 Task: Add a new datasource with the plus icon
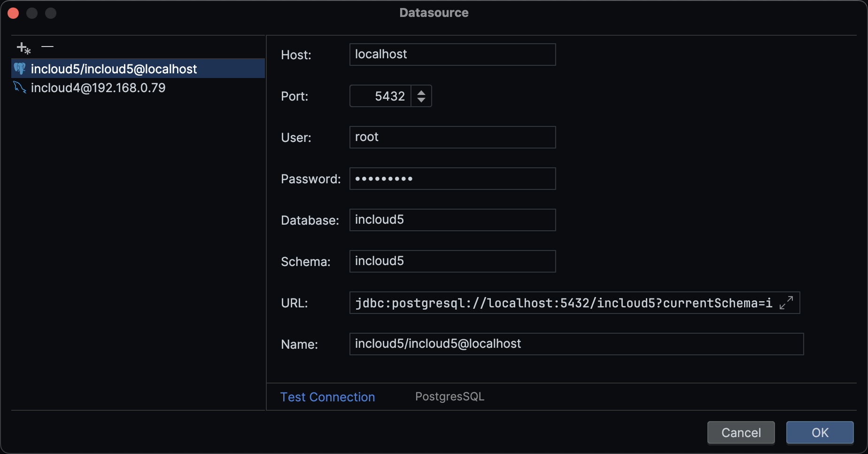(x=23, y=47)
